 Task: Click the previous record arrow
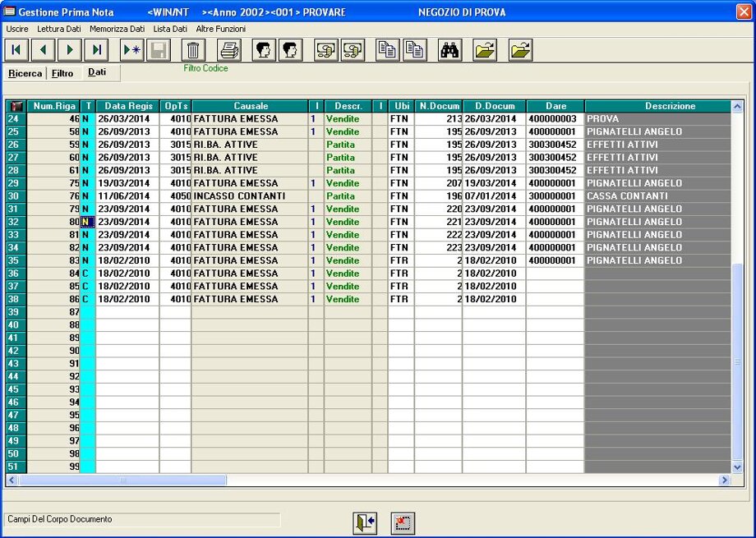[x=43, y=50]
